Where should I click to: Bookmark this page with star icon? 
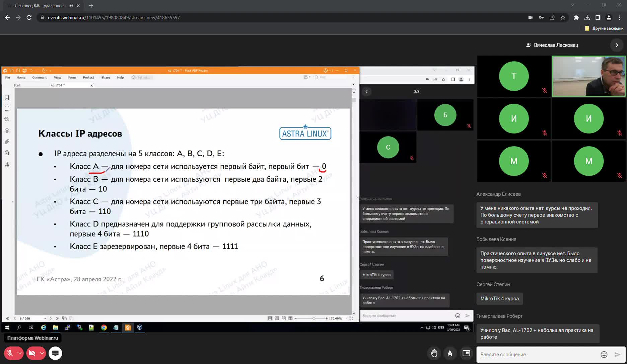(563, 17)
